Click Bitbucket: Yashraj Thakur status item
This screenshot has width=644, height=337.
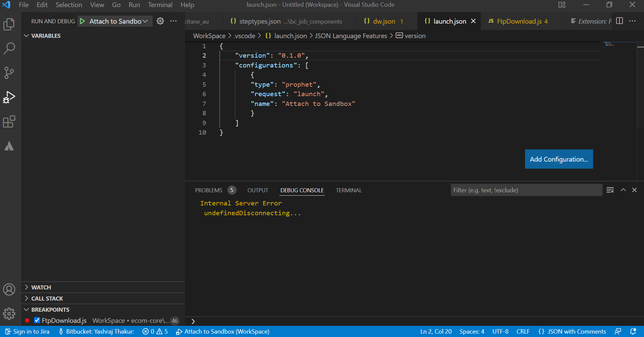coord(96,332)
